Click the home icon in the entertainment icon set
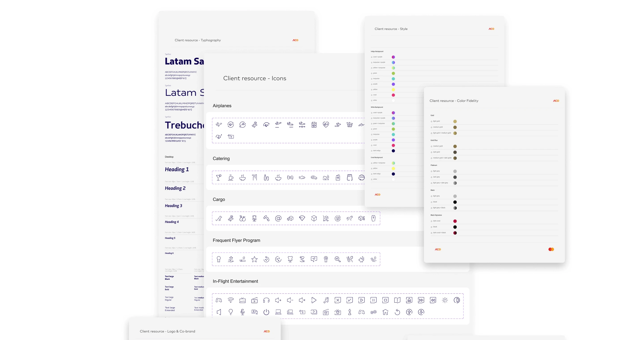This screenshot has width=644, height=340. point(385,312)
